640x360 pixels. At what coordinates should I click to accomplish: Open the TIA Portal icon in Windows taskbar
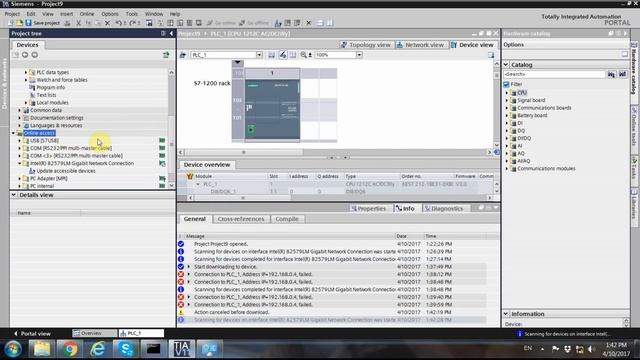[x=182, y=349]
